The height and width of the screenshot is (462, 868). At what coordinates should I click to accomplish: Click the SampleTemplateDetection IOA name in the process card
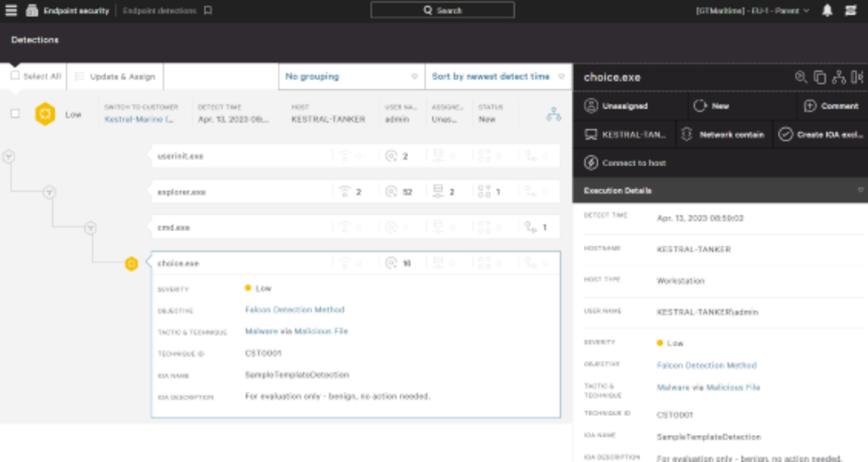click(x=297, y=375)
